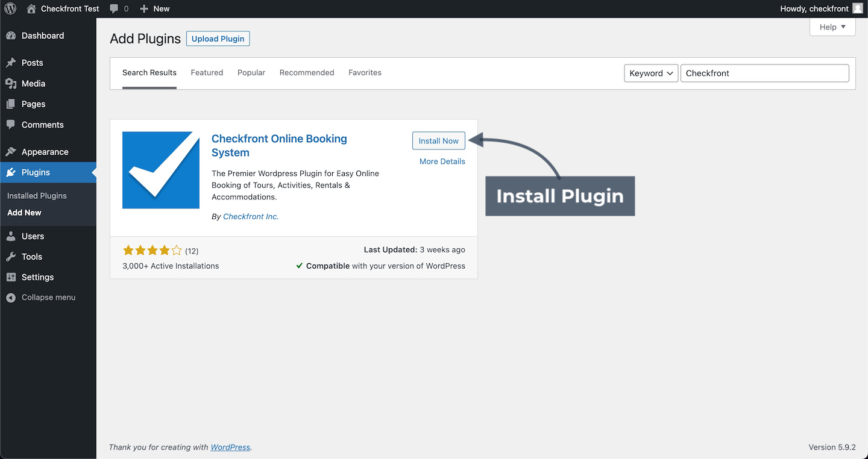Click the Appearance paintbrush icon
Screen dimensions: 868x459
[11, 152]
